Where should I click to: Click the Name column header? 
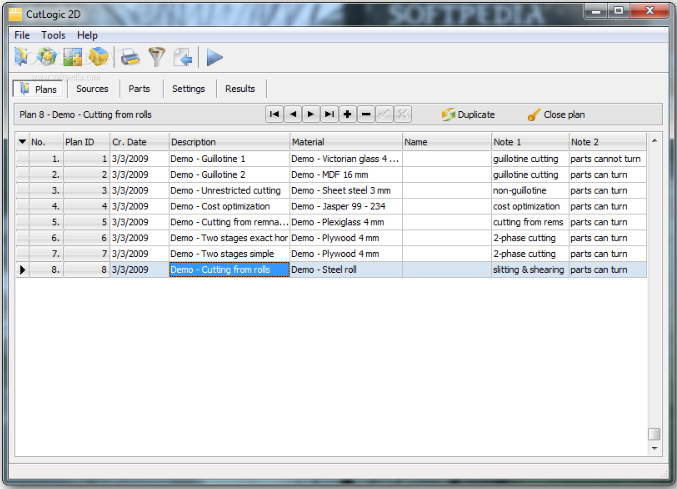point(447,142)
